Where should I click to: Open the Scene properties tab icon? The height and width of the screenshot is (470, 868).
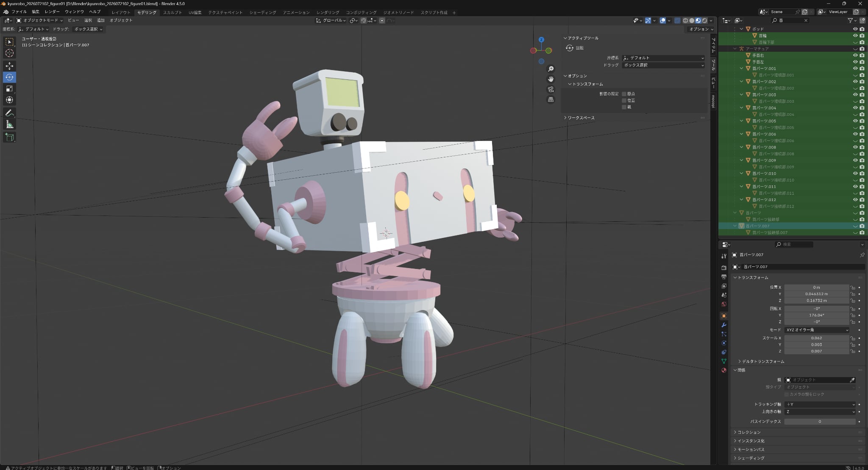pyautogui.click(x=724, y=295)
